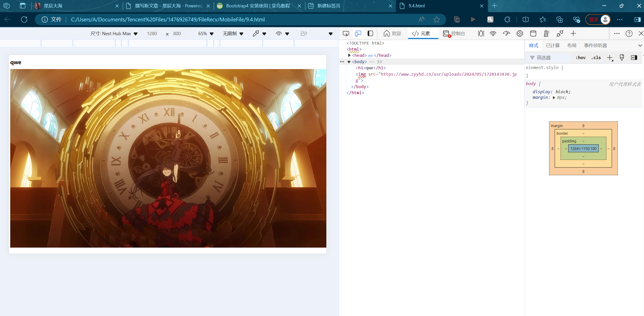Screen dimensions: 644x316
Task: Select the h1 qwe element node
Action: point(371,68)
